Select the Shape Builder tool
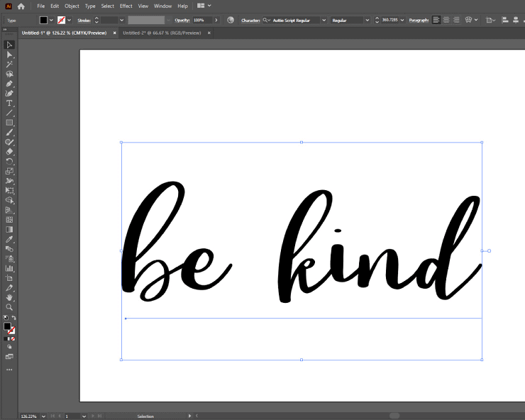This screenshot has width=525, height=420. [x=9, y=200]
